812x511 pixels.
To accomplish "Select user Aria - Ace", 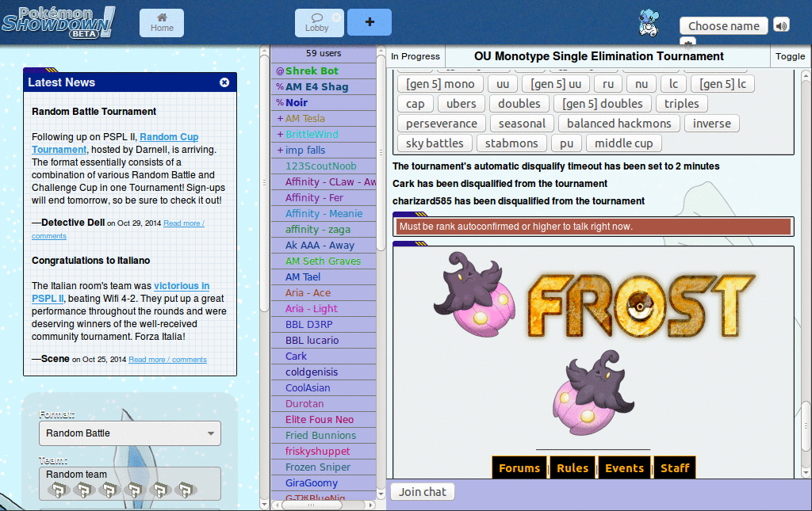I will (324, 293).
